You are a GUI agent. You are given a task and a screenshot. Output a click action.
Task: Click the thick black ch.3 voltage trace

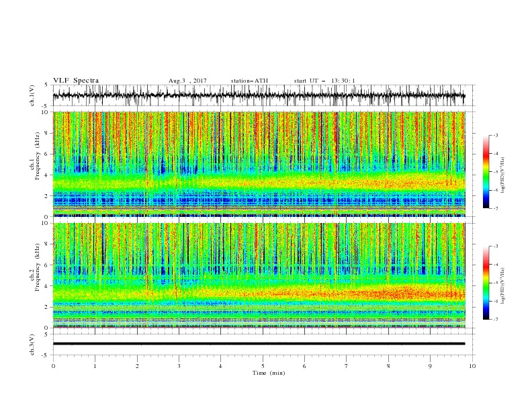click(259, 344)
